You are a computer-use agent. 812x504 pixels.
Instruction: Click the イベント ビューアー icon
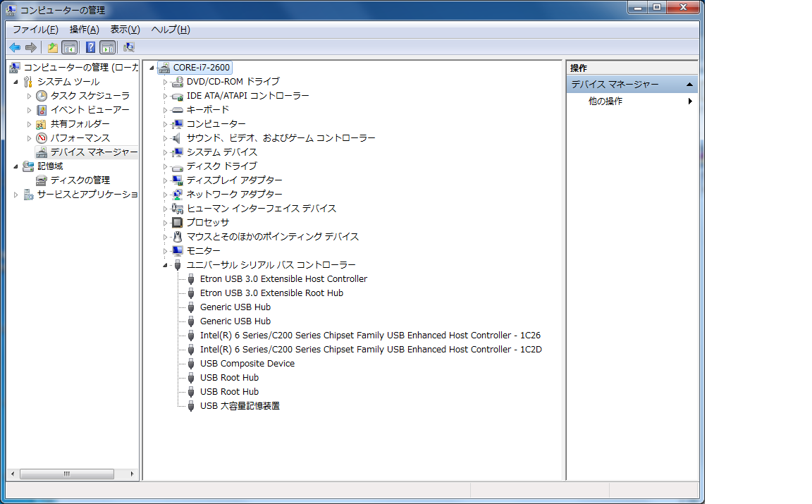[42, 110]
